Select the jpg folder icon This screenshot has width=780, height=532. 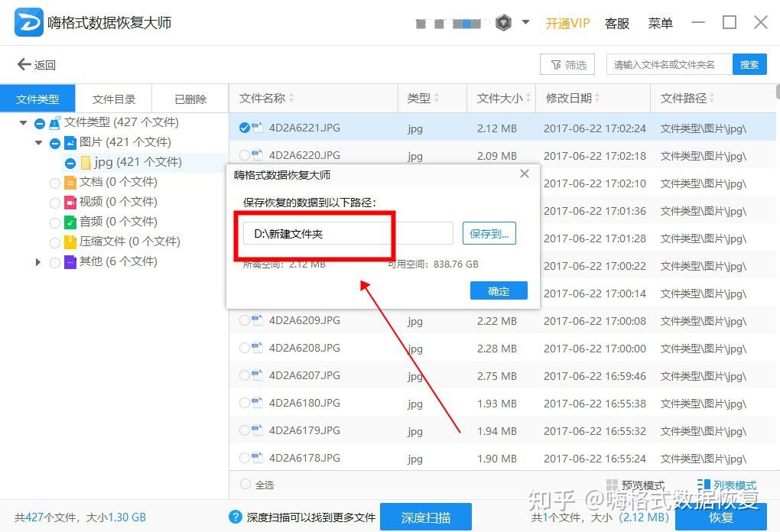(x=86, y=163)
